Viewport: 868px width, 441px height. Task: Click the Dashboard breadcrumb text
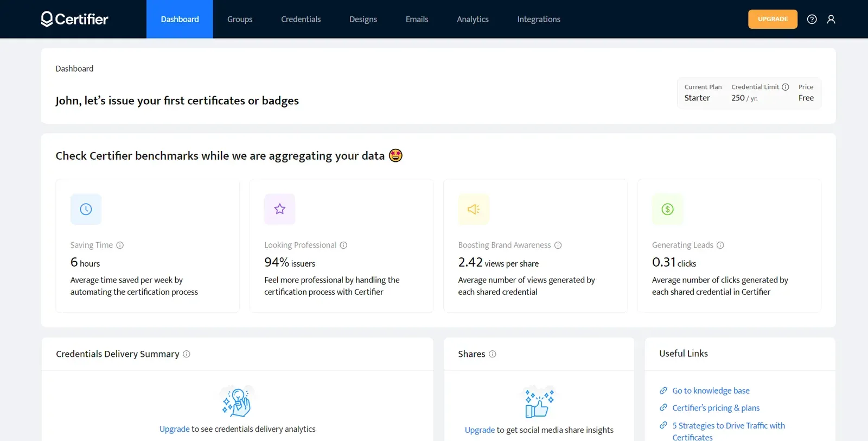pyautogui.click(x=74, y=68)
